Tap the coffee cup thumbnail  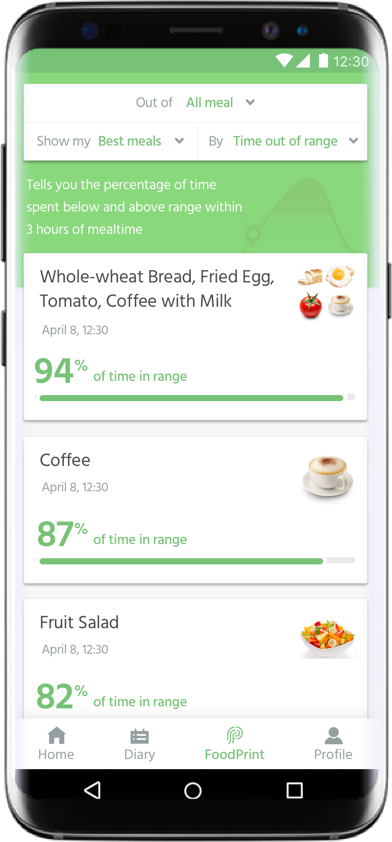pos(328,476)
